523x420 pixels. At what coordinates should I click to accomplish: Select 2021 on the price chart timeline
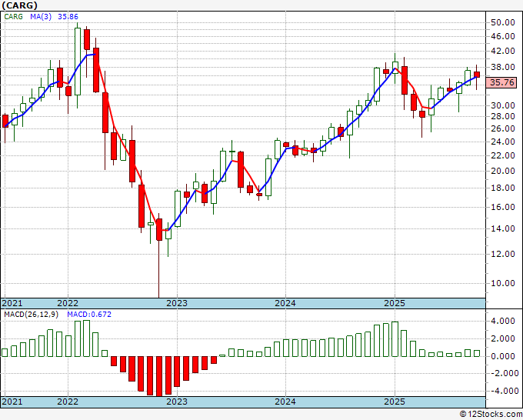tap(12, 303)
